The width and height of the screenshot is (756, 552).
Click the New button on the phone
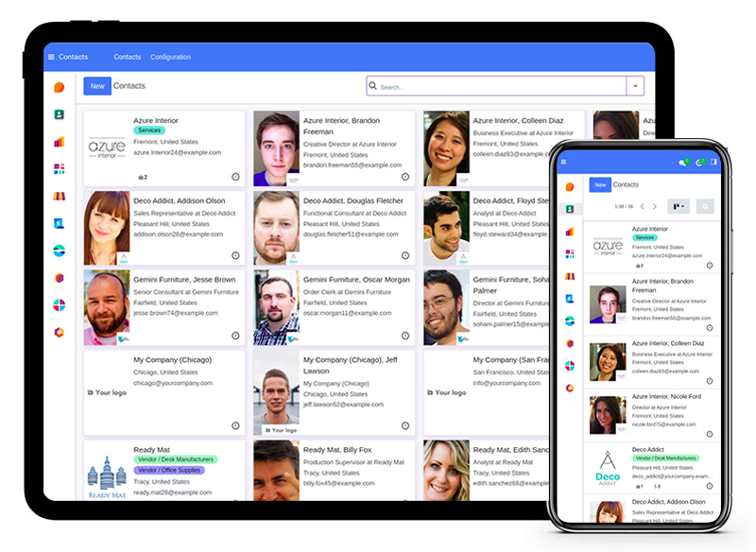[600, 184]
